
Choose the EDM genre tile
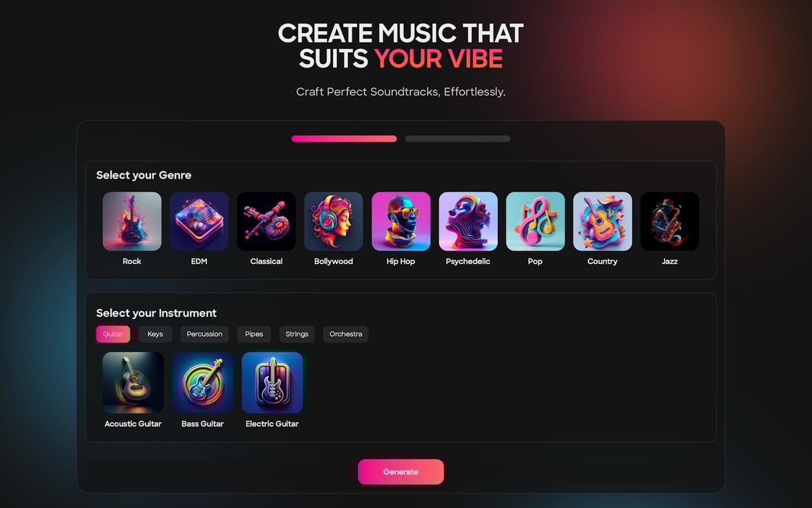coord(199,222)
